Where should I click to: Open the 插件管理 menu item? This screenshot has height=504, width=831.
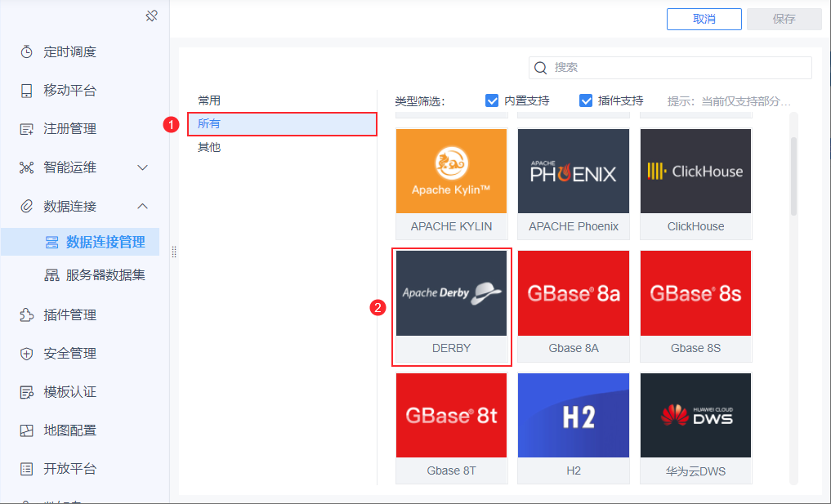coord(69,314)
